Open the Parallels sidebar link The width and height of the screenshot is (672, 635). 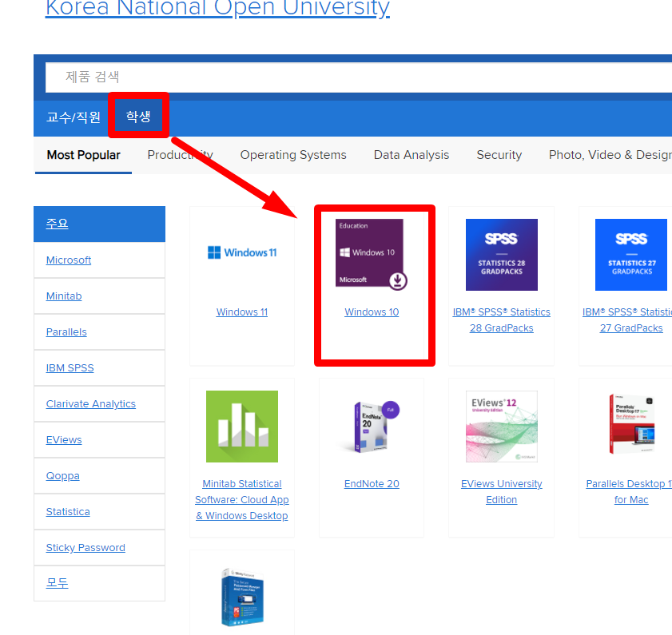click(66, 332)
